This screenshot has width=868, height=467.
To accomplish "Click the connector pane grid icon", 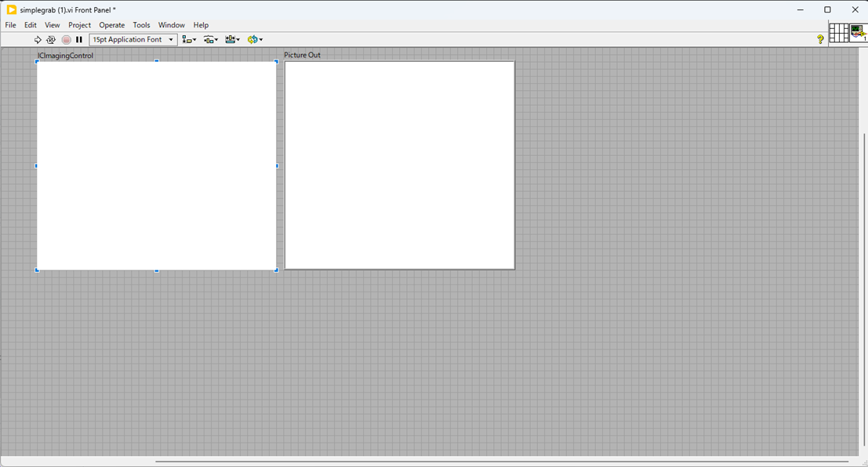I will (838, 32).
